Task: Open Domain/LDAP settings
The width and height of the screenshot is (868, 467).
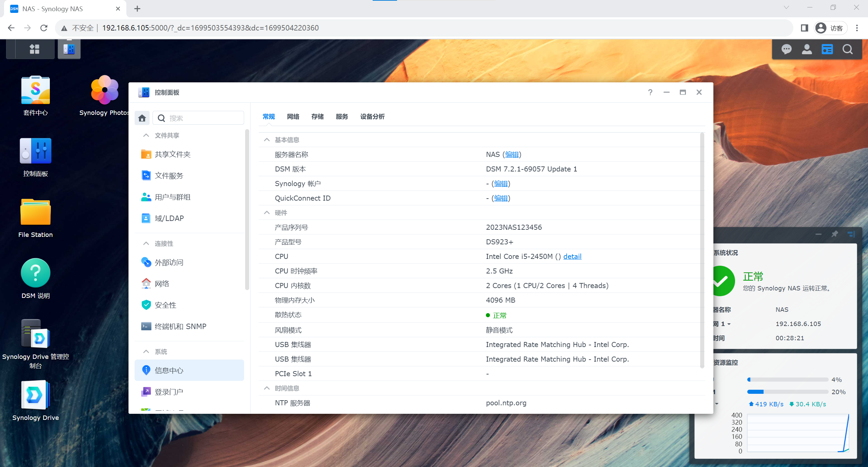Action: tap(189, 218)
